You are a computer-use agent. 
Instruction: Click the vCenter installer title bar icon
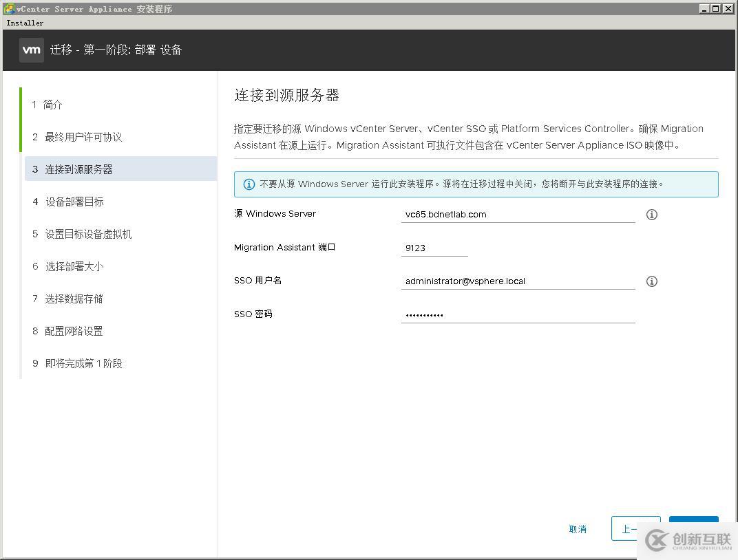[9, 8]
